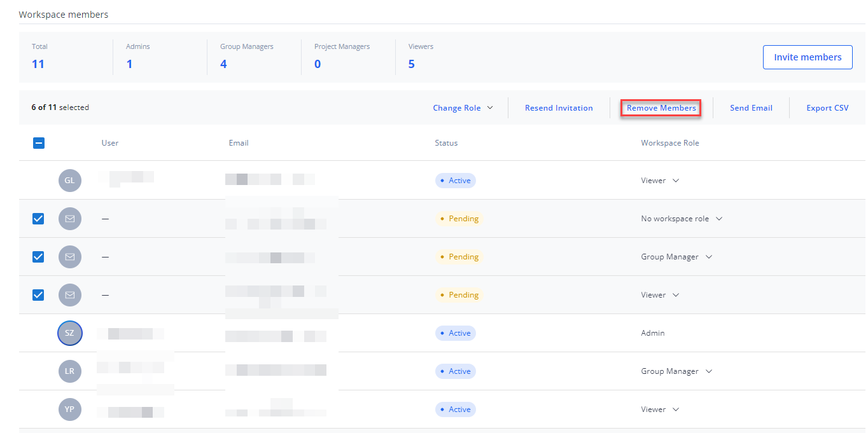This screenshot has width=868, height=433.
Task: Click the YP user avatar
Action: tap(69, 409)
